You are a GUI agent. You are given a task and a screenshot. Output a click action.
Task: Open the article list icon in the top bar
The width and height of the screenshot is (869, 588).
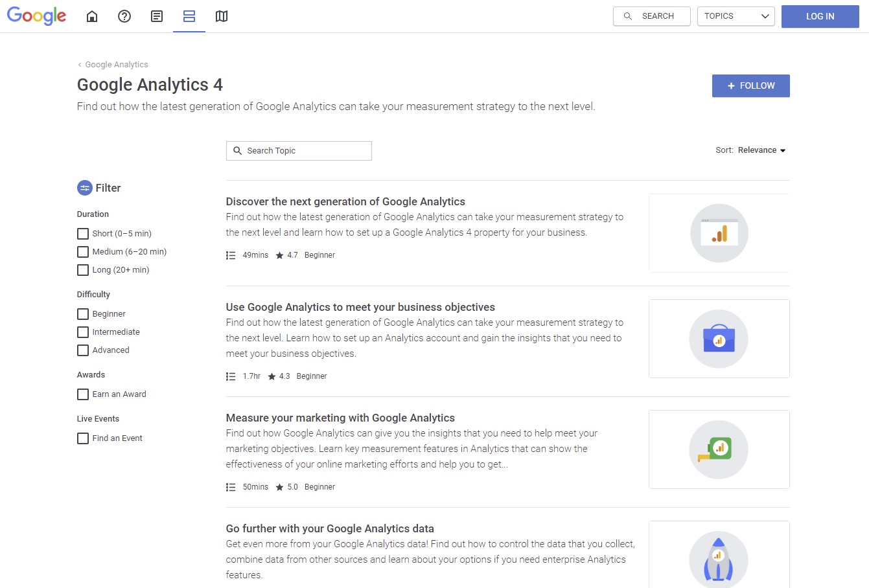pos(157,16)
